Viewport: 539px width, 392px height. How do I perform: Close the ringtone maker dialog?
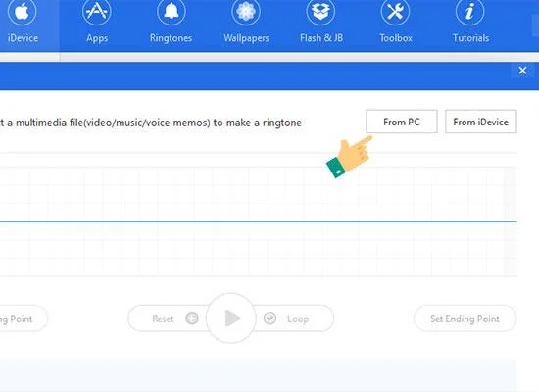pyautogui.click(x=522, y=71)
